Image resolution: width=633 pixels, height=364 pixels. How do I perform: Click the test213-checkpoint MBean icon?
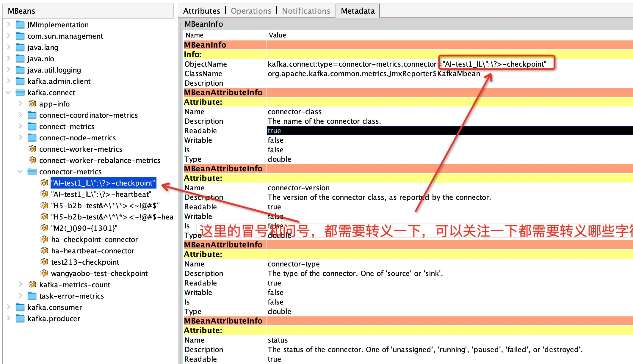[x=44, y=262]
